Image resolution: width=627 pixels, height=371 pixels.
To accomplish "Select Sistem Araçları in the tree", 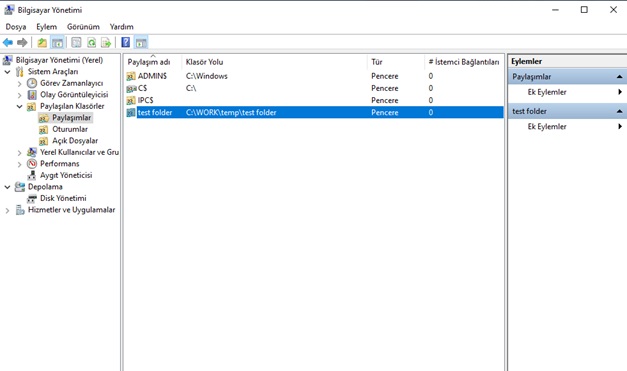I will coord(53,72).
